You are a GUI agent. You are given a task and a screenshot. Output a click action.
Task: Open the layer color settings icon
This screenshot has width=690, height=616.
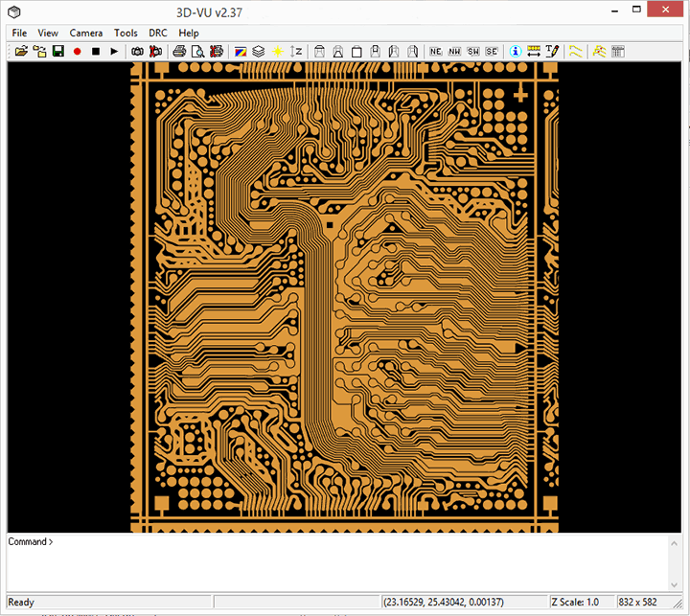point(241,52)
